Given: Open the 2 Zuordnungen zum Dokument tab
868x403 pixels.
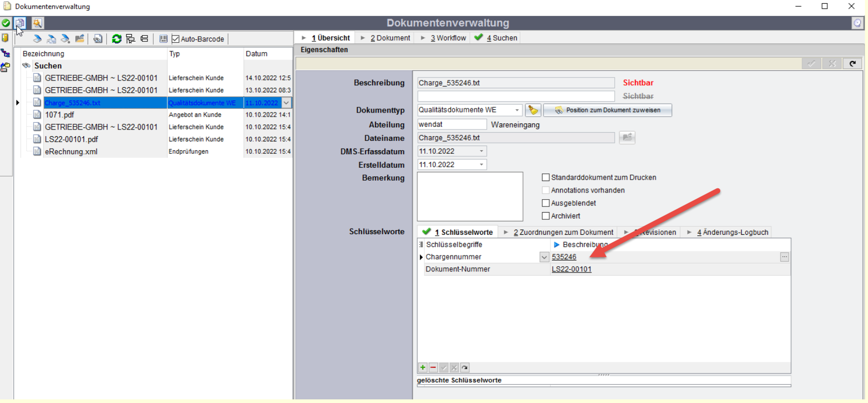Looking at the screenshot, I should point(559,232).
